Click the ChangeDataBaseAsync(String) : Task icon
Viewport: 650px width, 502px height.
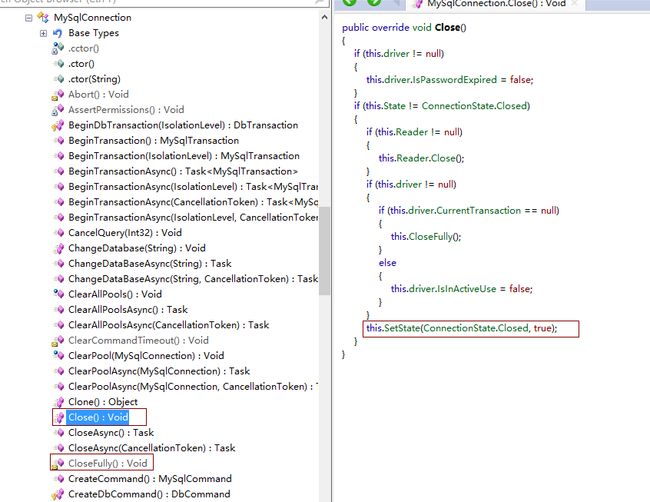coord(59,264)
